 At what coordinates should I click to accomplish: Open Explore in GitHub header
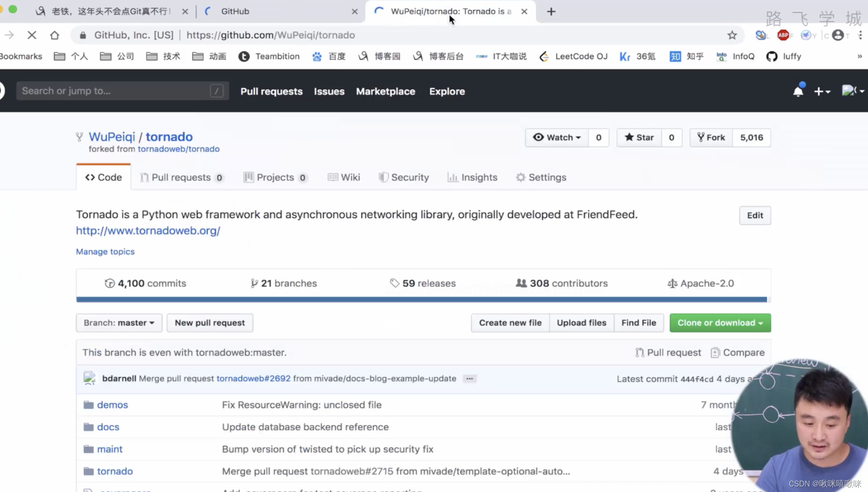[447, 91]
